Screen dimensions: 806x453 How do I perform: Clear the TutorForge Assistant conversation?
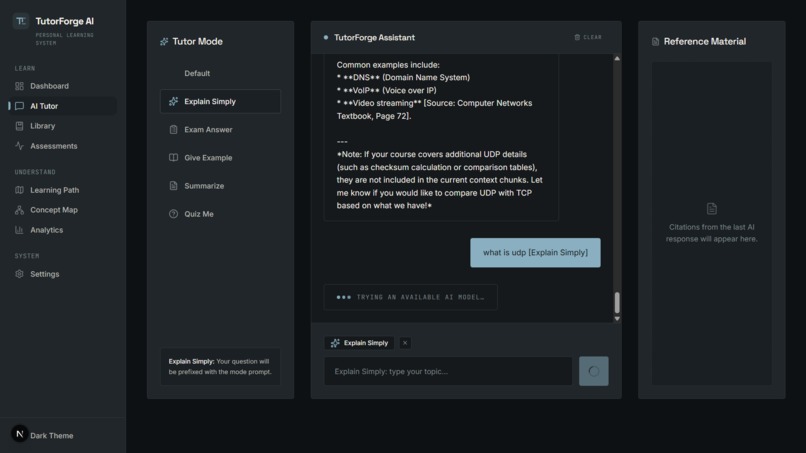pyautogui.click(x=588, y=37)
